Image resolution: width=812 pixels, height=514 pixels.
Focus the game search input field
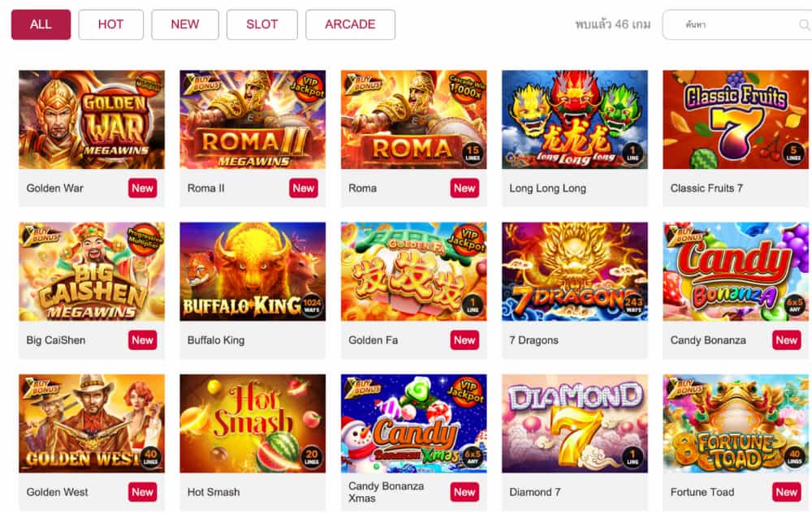[737, 24]
